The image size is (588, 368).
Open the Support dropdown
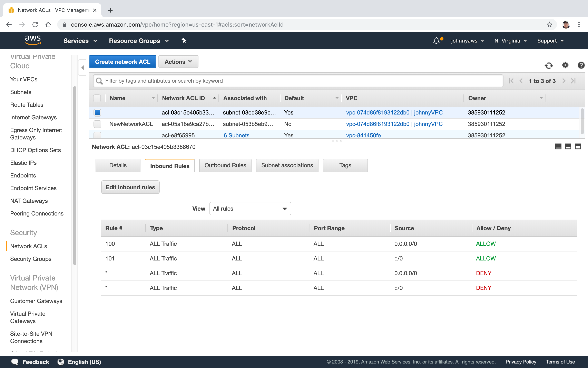click(550, 41)
